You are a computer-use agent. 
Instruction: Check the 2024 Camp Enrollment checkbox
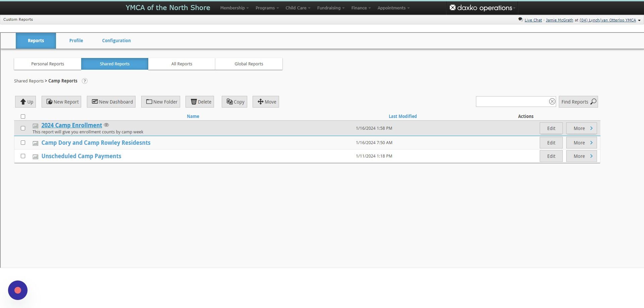coord(23,128)
